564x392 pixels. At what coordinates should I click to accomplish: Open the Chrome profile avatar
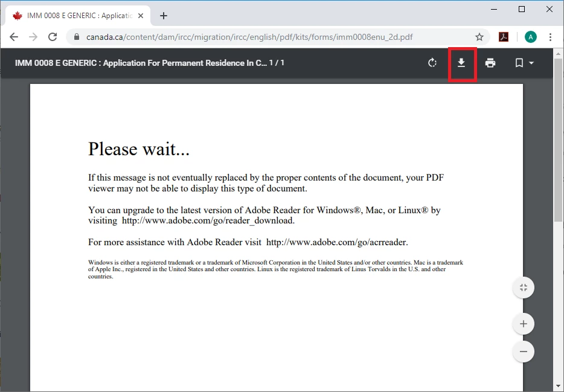coord(531,37)
